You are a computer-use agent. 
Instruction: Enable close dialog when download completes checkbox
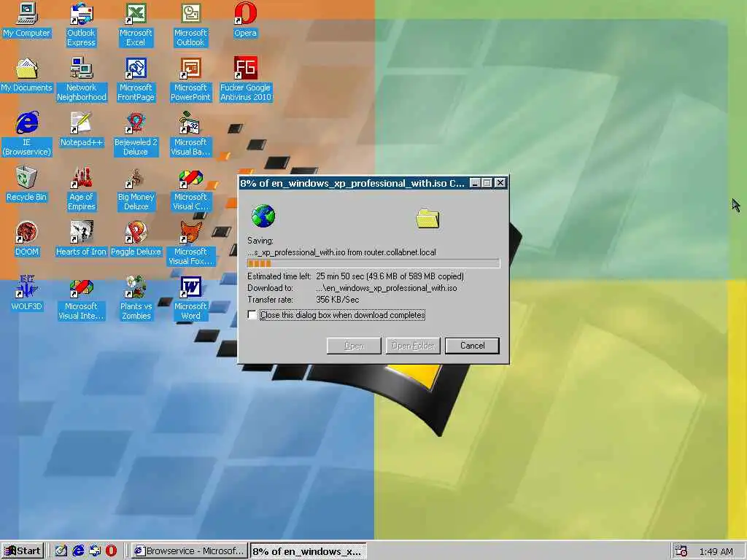[x=252, y=315]
